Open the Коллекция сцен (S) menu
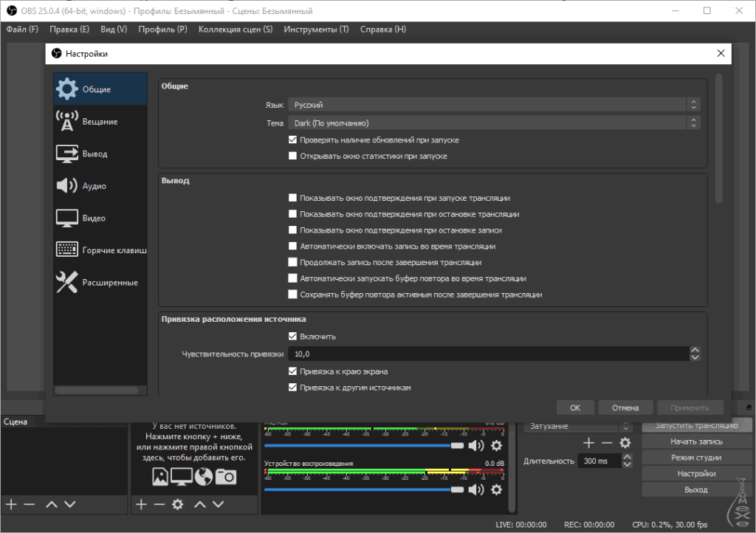Viewport: 756px width, 533px height. coord(235,30)
